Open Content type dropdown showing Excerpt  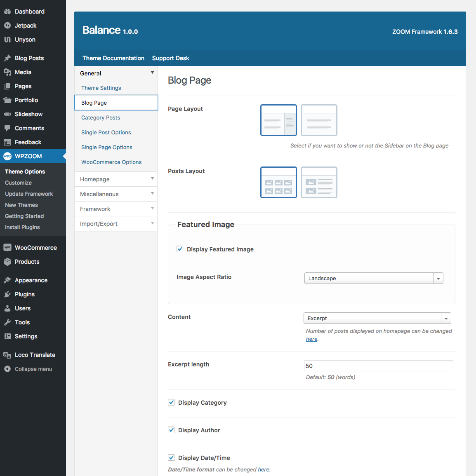pos(377,319)
